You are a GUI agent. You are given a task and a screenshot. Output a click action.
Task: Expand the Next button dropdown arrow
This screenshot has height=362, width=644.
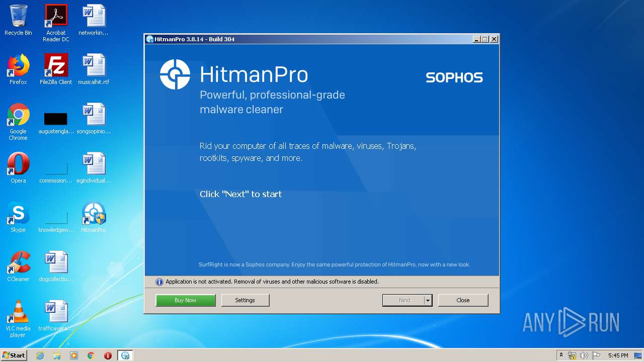pyautogui.click(x=428, y=300)
